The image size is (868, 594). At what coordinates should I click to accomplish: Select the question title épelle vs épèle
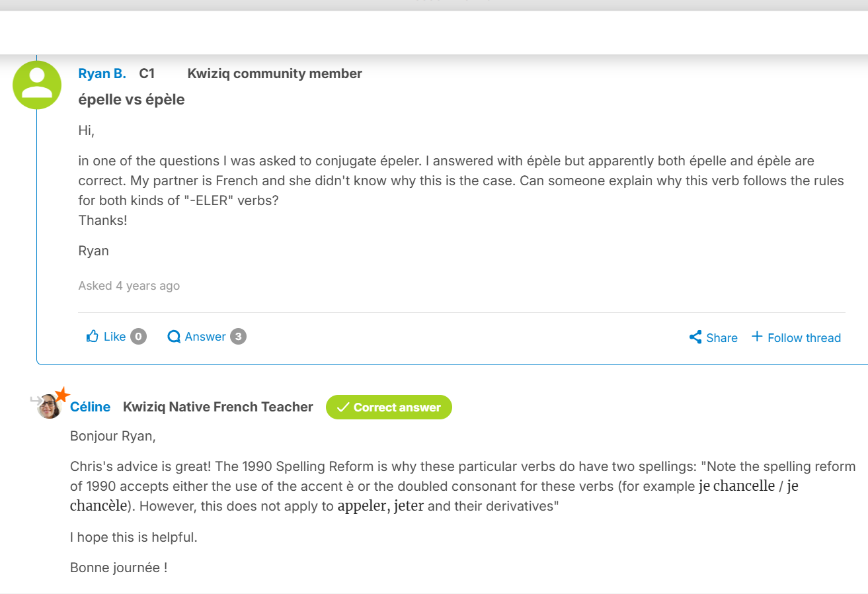(132, 99)
